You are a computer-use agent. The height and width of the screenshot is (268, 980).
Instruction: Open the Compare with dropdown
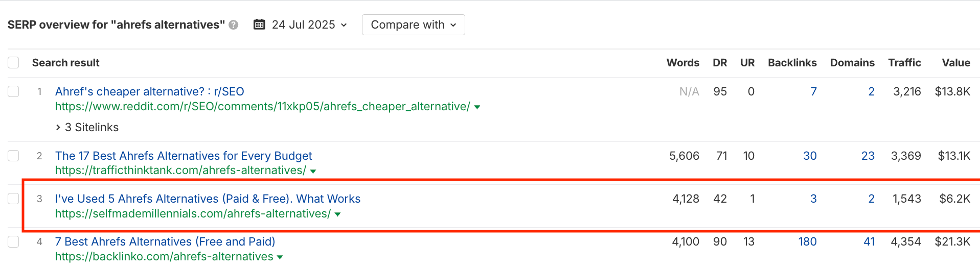click(413, 25)
